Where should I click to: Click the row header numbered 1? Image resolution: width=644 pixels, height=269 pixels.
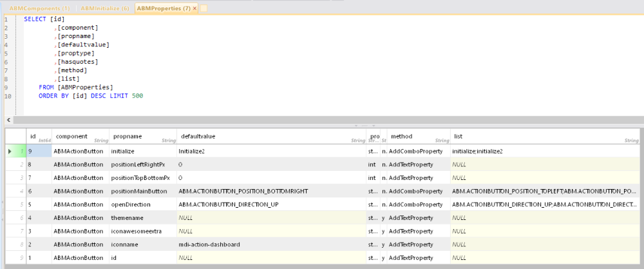coord(16,151)
